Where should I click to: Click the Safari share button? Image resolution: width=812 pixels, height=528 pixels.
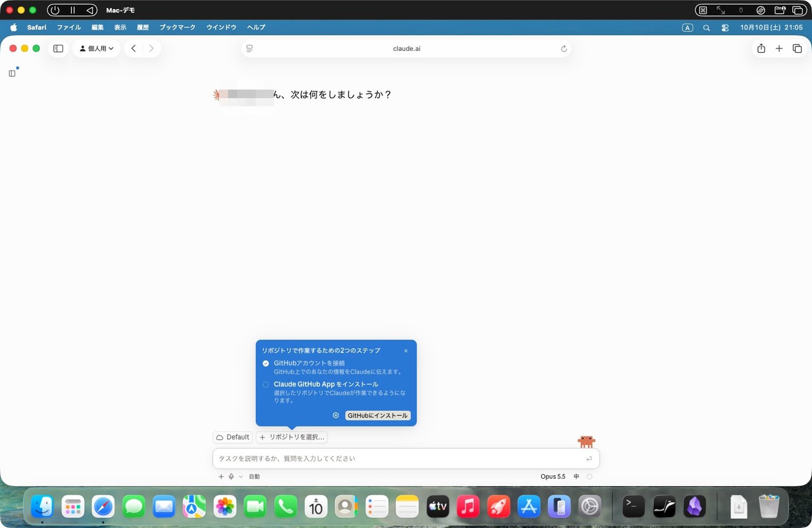[761, 48]
